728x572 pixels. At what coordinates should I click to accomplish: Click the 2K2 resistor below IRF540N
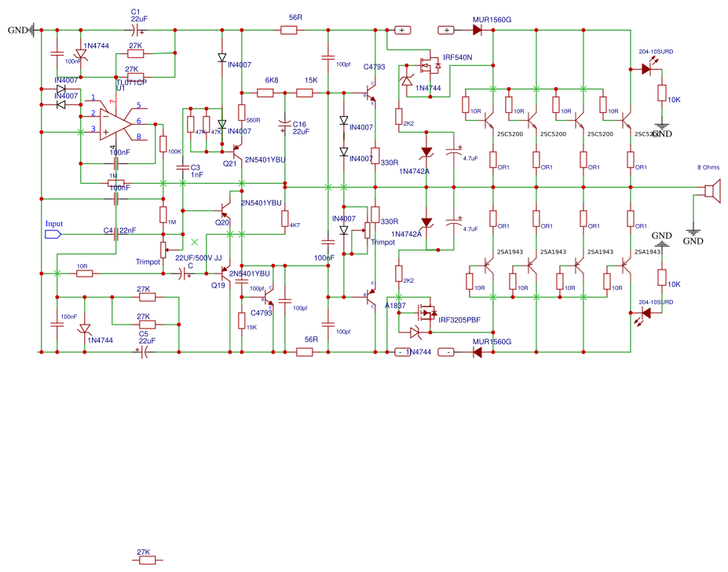(x=398, y=116)
